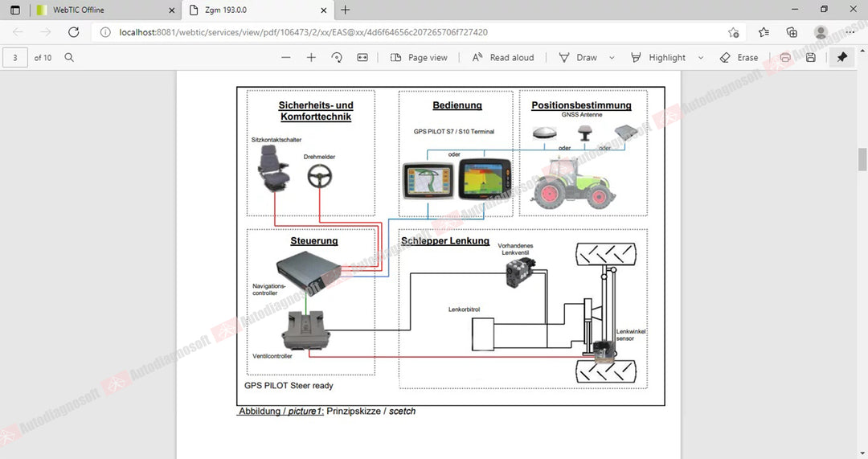Open the browser profile avatar
The height and width of the screenshot is (459, 868).
coord(821,32)
